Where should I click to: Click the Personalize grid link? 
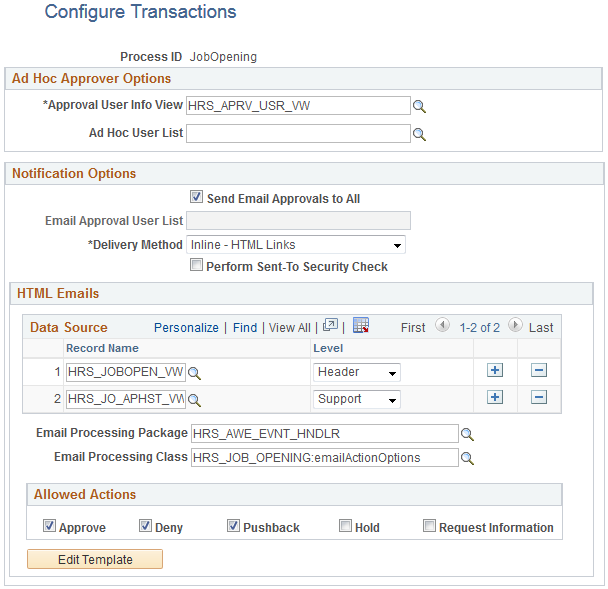coord(186,327)
